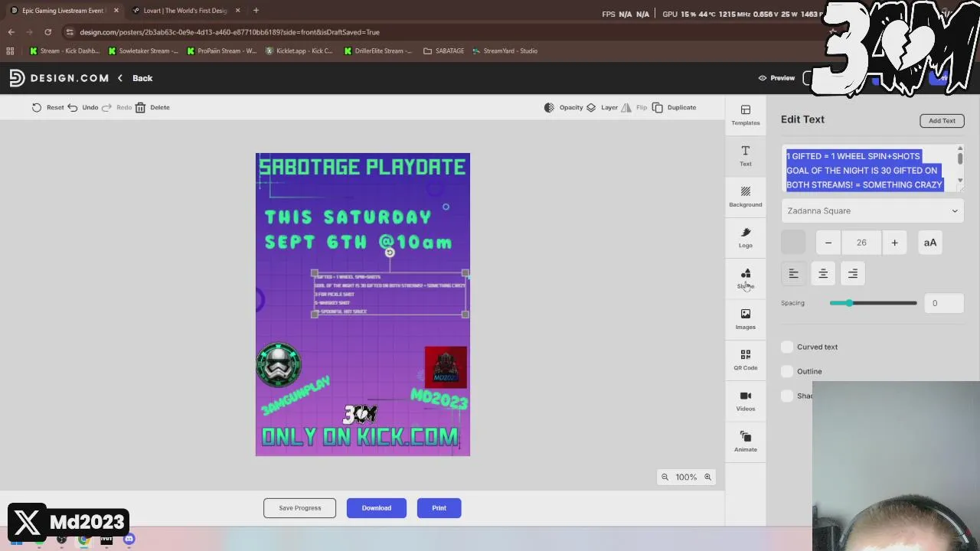
Task: Open the Kicklet.app bookmark
Action: (x=299, y=51)
